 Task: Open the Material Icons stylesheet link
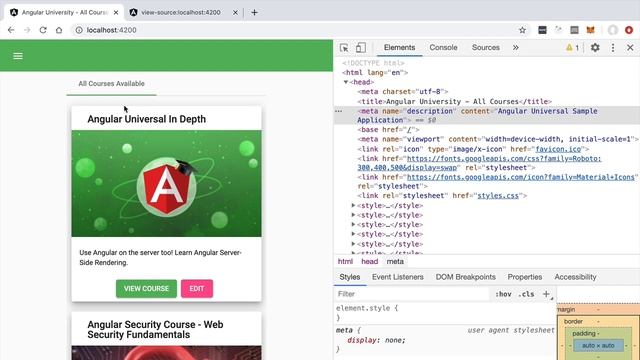(521, 177)
